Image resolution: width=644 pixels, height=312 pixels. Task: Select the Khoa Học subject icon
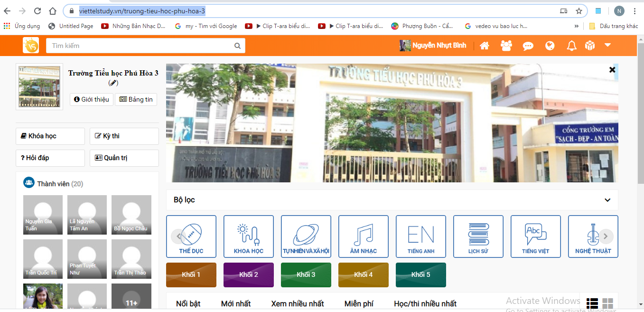tap(249, 236)
